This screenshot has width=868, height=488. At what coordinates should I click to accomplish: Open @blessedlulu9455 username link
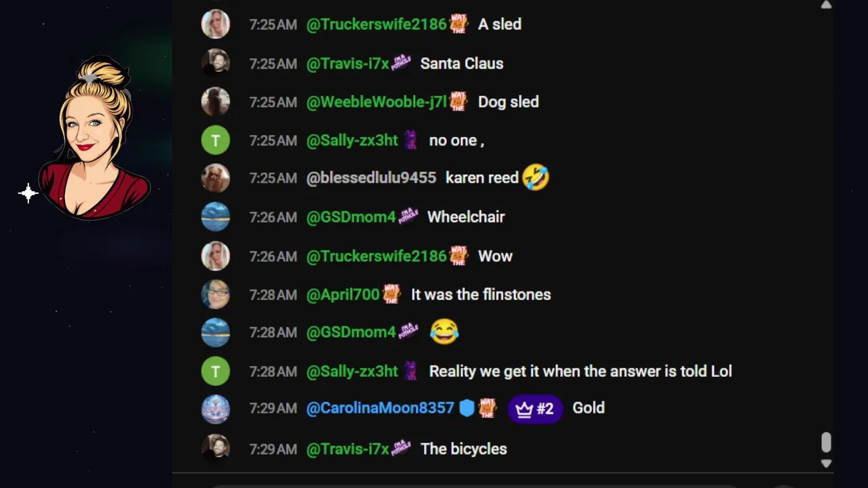point(371,178)
